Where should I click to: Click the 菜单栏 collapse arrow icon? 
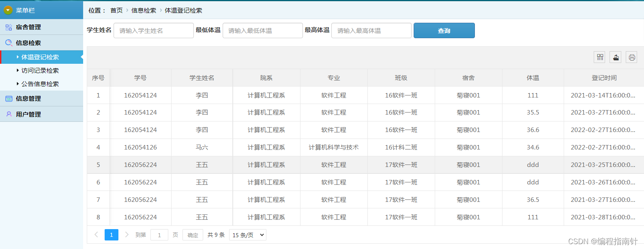click(8, 10)
